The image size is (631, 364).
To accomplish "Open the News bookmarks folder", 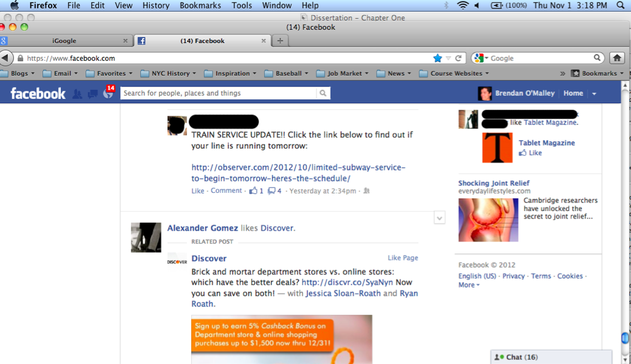I will tap(394, 73).
